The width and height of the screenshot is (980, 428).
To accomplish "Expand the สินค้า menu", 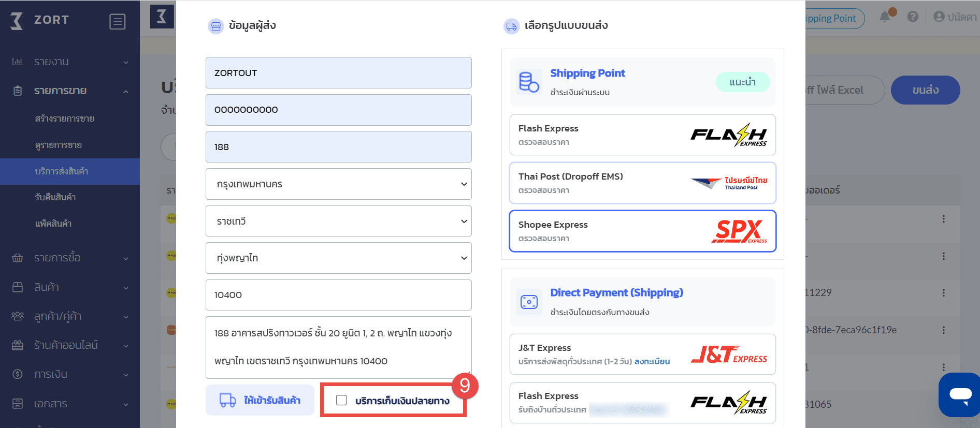I will click(70, 287).
